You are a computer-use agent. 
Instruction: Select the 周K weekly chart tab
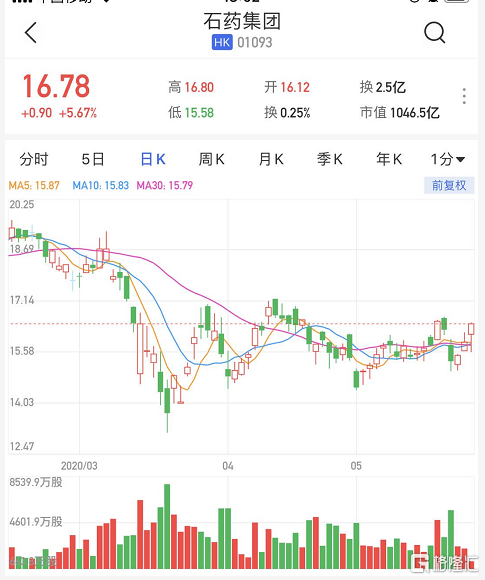pyautogui.click(x=211, y=159)
